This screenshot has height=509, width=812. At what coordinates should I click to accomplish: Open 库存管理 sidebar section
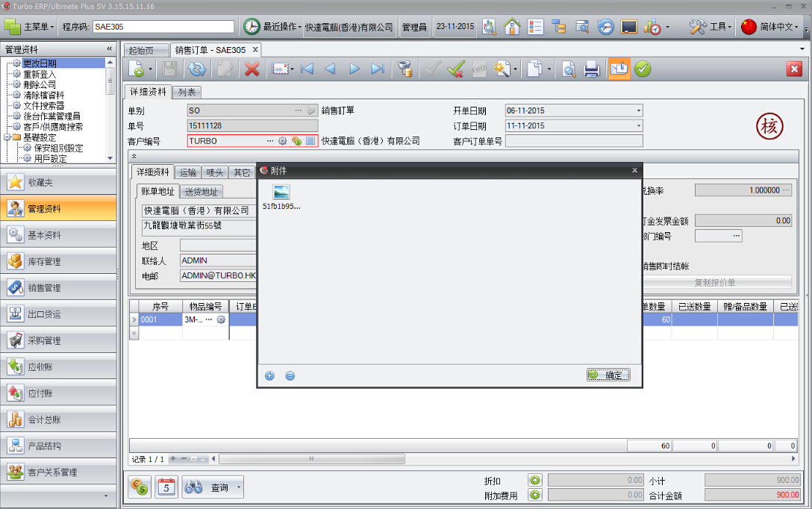click(x=58, y=261)
